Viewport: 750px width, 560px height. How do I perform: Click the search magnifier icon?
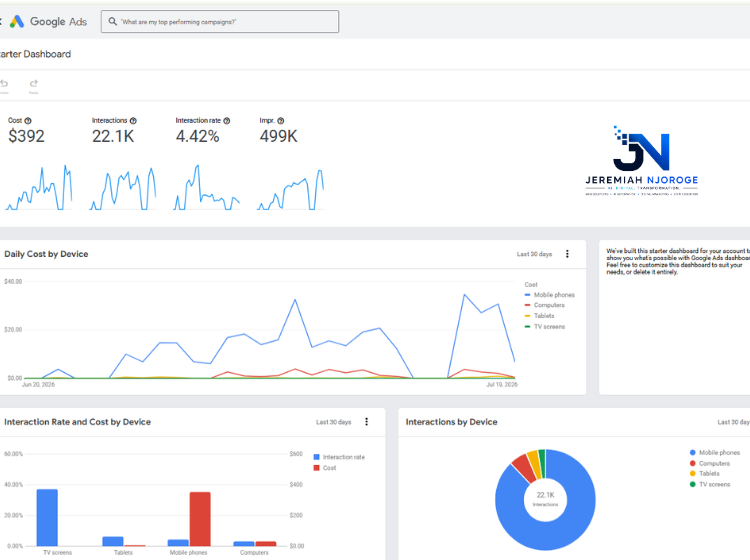pyautogui.click(x=113, y=22)
